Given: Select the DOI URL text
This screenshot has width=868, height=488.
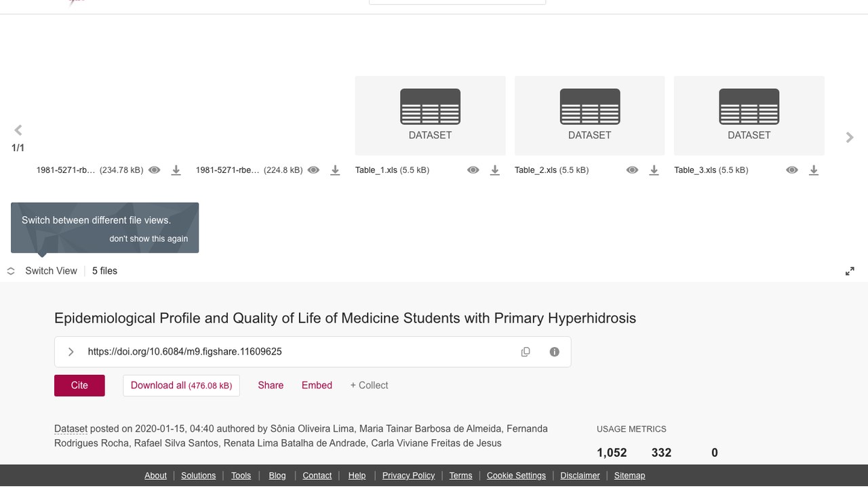Looking at the screenshot, I should point(184,352).
